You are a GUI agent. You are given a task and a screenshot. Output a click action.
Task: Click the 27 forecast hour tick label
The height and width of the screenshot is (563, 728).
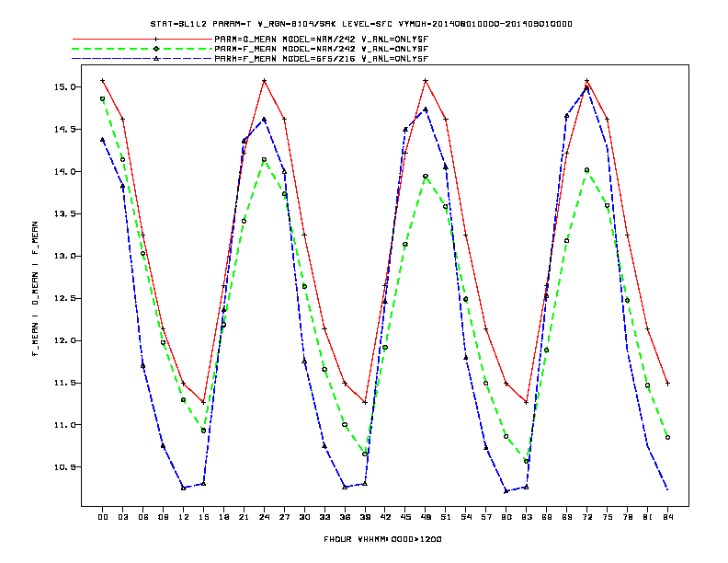tap(284, 517)
